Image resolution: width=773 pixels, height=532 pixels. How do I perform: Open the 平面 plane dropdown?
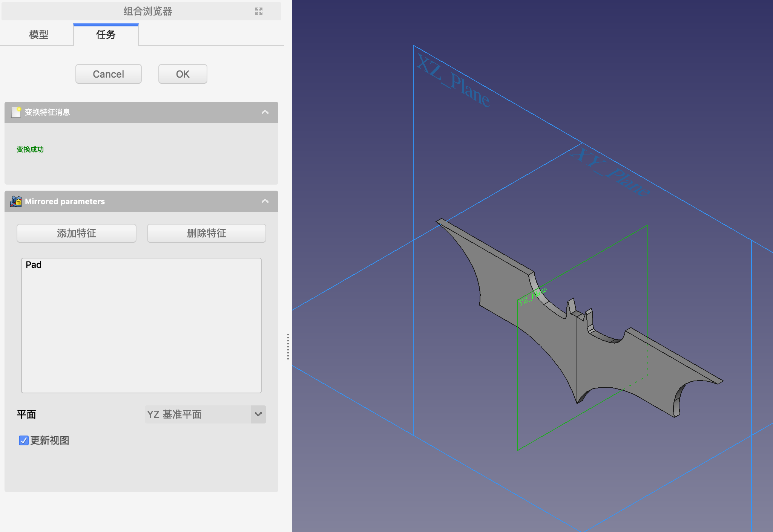click(205, 414)
